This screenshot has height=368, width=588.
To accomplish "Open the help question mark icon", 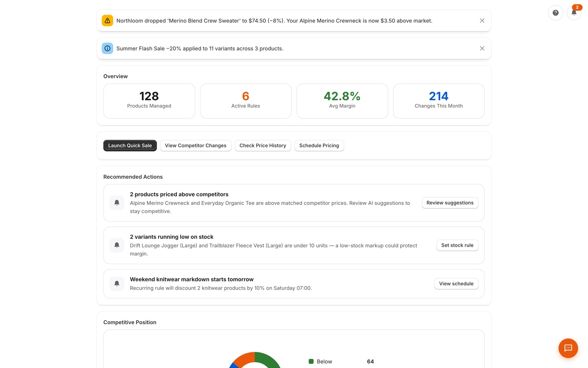I will click(555, 13).
